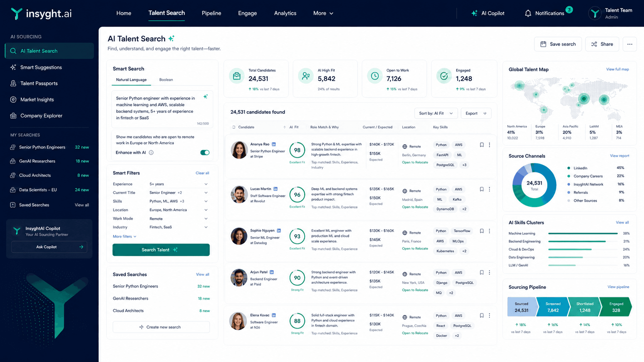Toggle select-all circle beside Candidate header

[x=234, y=127]
